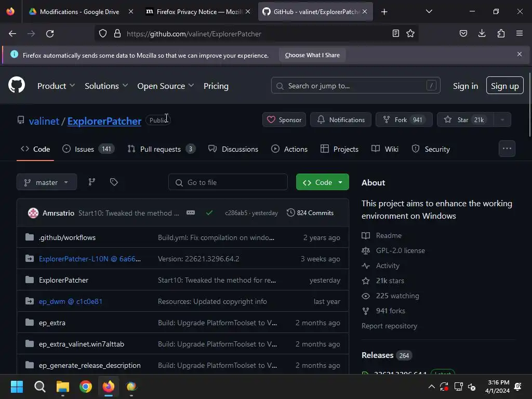Open the Security tab
The image size is (532, 399).
click(431, 149)
